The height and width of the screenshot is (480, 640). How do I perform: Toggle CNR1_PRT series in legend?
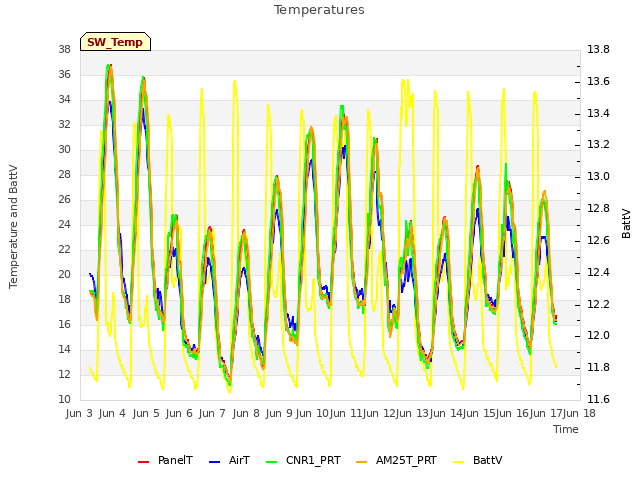[x=303, y=460]
